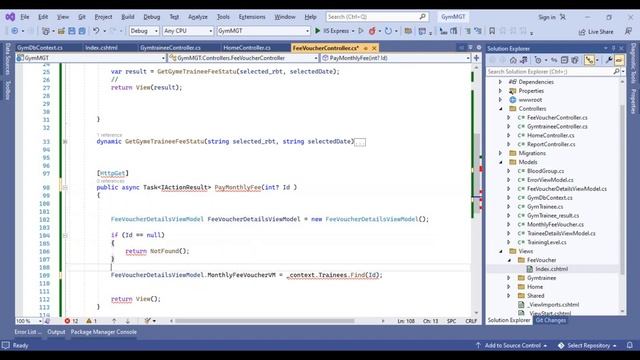The height and width of the screenshot is (360, 640).
Task: Click the Navigate Backward icon
Action: (x=15, y=31)
